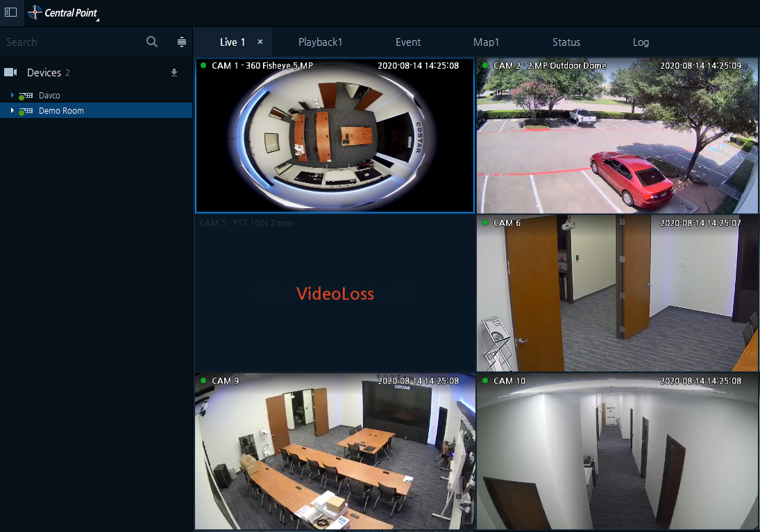Viewport: 760px width, 532px height.
Task: Select the CAM 2 Outdoor Dome video tile
Action: click(618, 136)
